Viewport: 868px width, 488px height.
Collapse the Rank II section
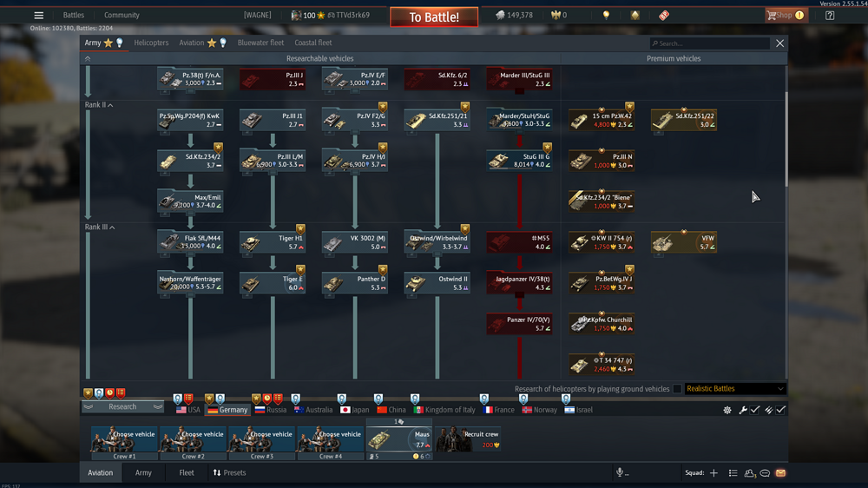point(99,105)
